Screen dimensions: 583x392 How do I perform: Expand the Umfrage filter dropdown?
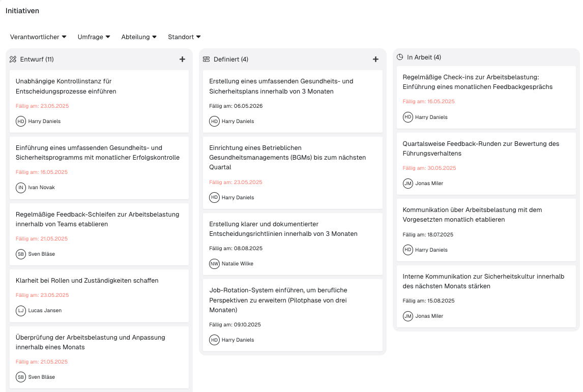click(x=94, y=37)
